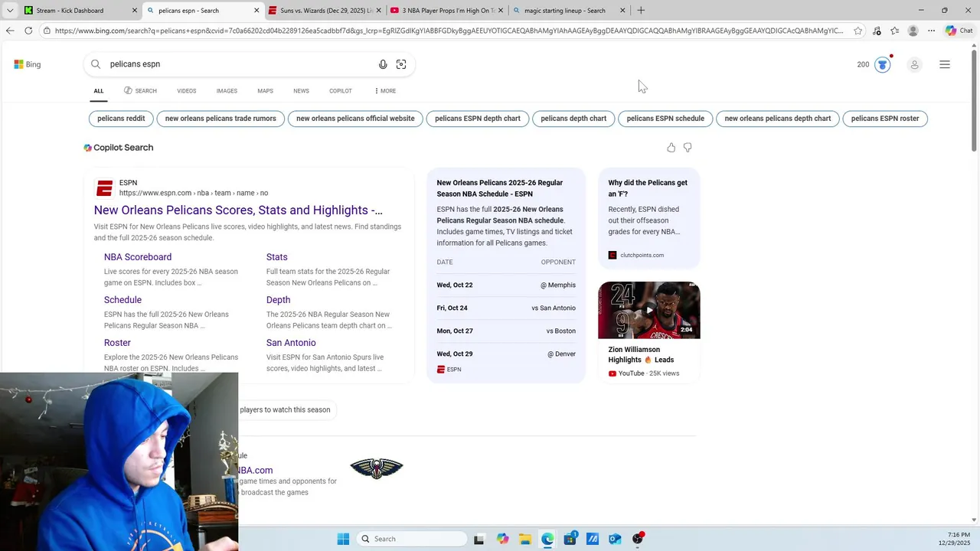
Task: Open a new browser tab
Action: (x=641, y=11)
